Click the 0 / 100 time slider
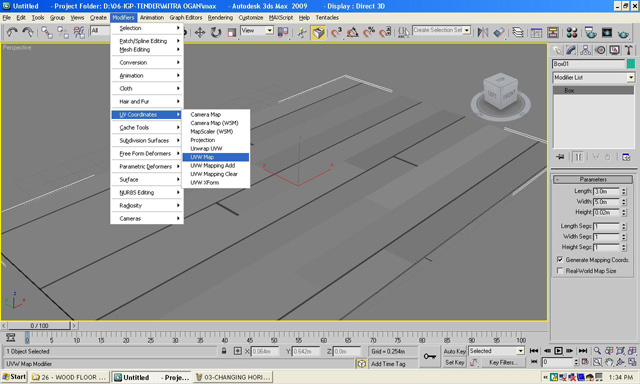 (x=39, y=326)
